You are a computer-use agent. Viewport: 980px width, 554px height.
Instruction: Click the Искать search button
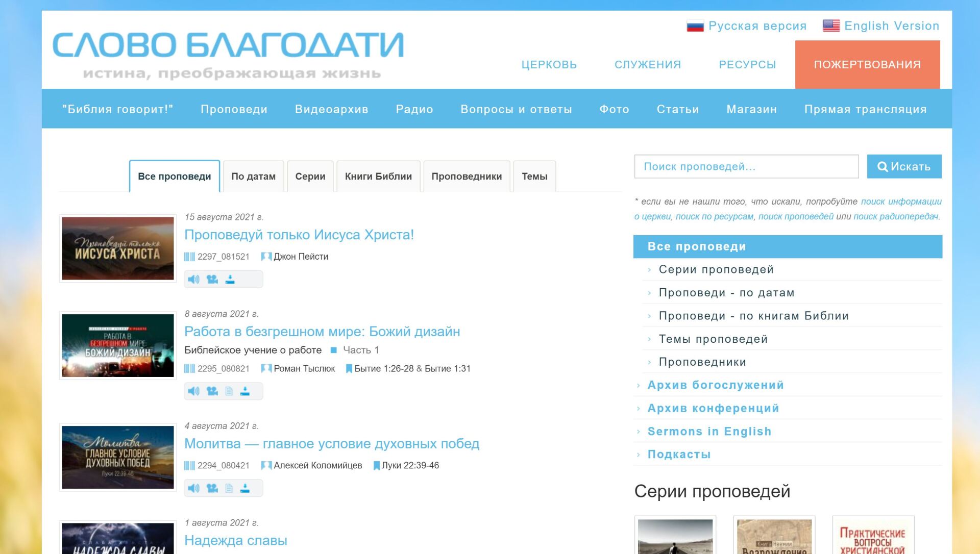pos(904,166)
